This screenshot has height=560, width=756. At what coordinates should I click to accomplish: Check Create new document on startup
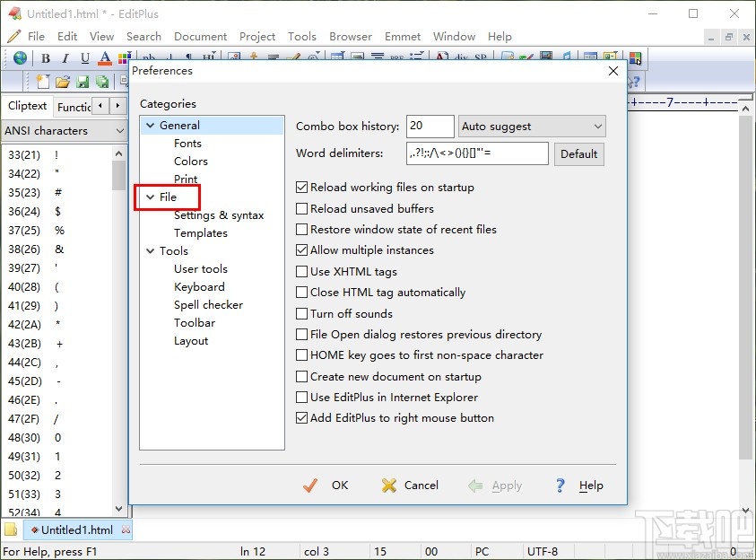[302, 376]
